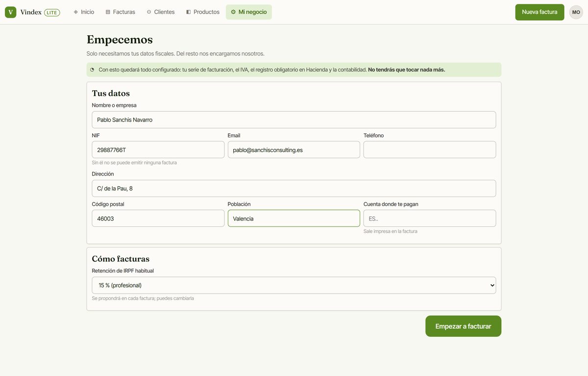This screenshot has height=376, width=588.
Task: Click the Población field with Valencia
Action: click(x=294, y=219)
